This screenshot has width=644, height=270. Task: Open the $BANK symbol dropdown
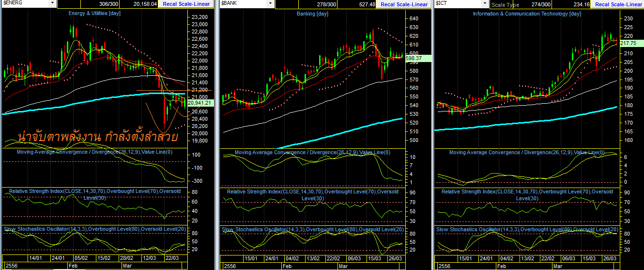pyautogui.click(x=270, y=3)
